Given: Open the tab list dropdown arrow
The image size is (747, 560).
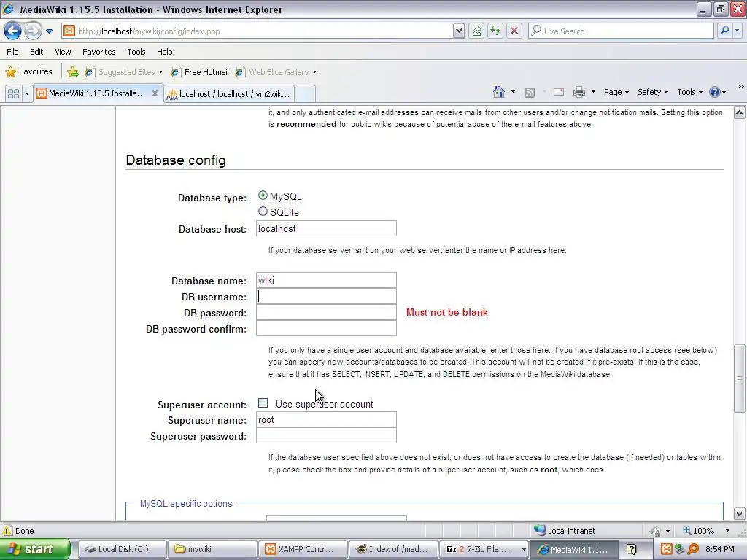Looking at the screenshot, I should [27, 94].
